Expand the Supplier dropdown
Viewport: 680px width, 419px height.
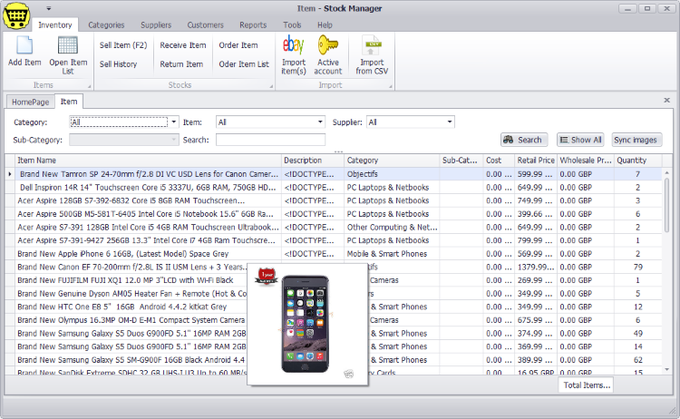tap(449, 122)
